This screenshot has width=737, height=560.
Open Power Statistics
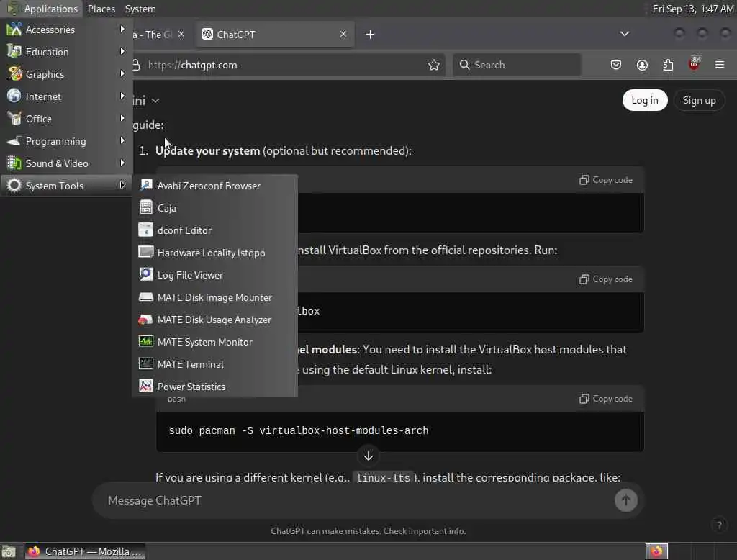point(214,387)
